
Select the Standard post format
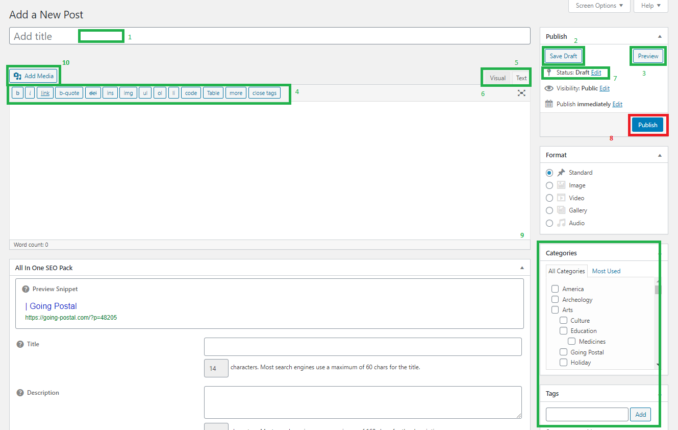(549, 173)
